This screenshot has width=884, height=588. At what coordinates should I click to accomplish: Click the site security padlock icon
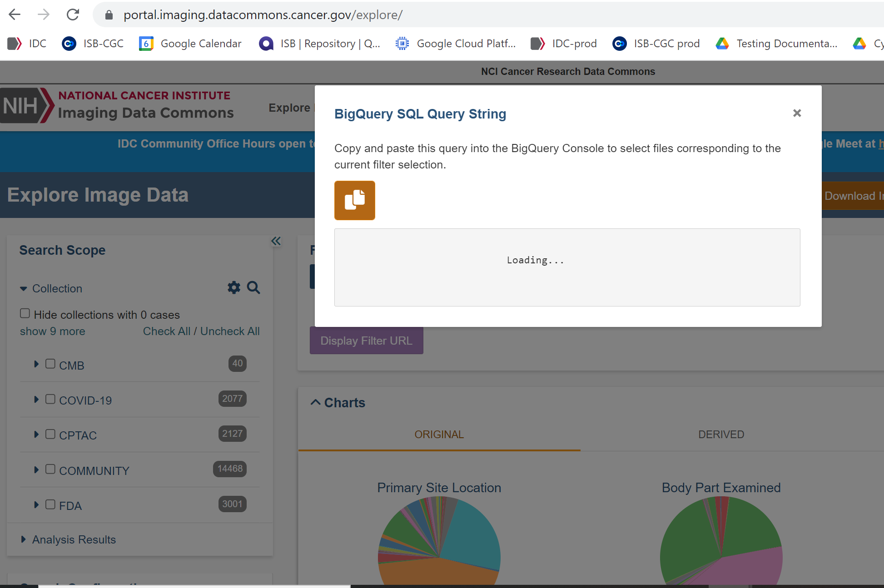[109, 15]
